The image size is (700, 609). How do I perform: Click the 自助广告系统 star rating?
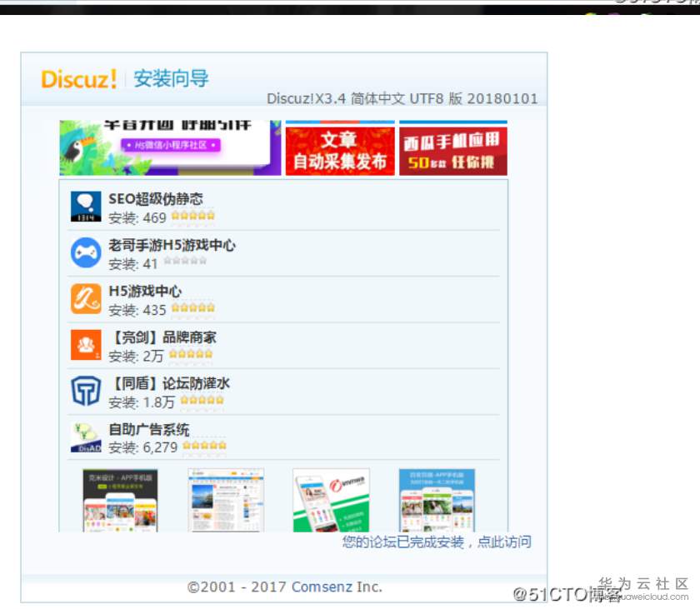[x=204, y=445]
